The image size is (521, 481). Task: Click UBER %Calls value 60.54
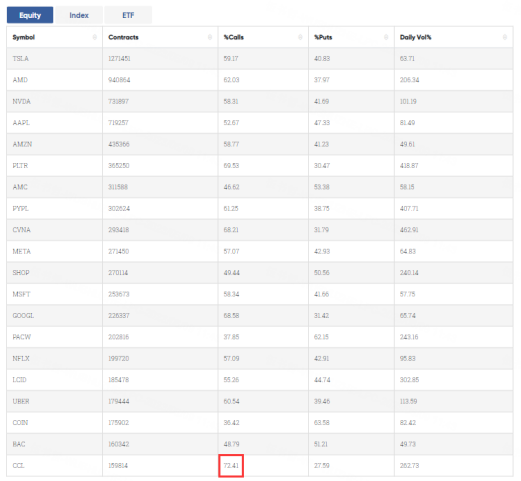[231, 401]
